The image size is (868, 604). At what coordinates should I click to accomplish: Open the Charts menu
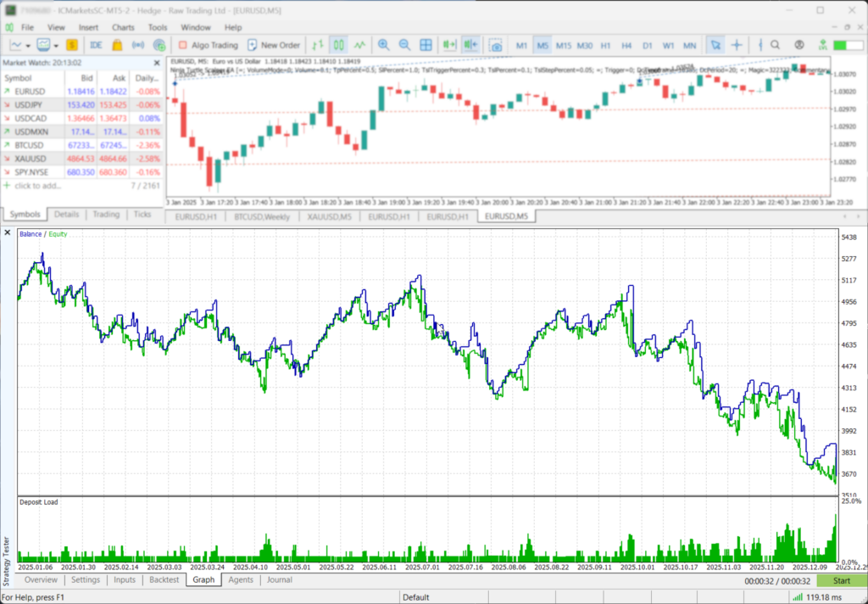click(123, 26)
